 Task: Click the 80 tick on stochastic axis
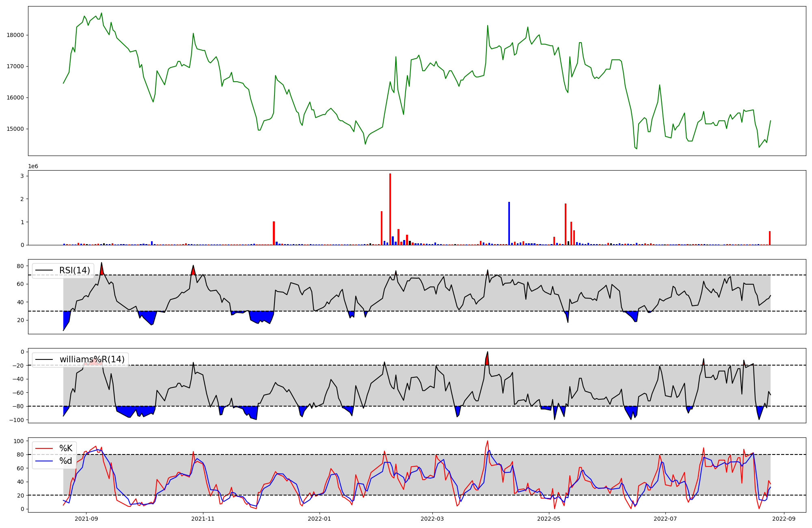click(x=20, y=454)
